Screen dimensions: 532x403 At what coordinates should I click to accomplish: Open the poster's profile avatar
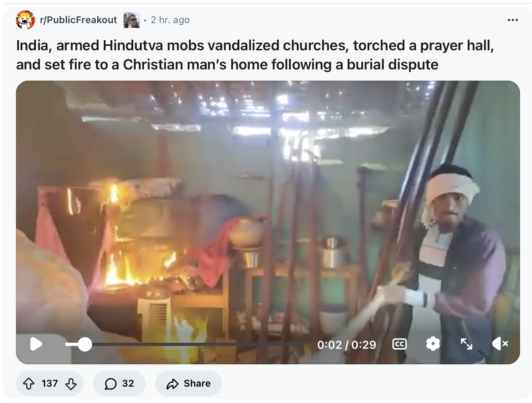point(132,20)
